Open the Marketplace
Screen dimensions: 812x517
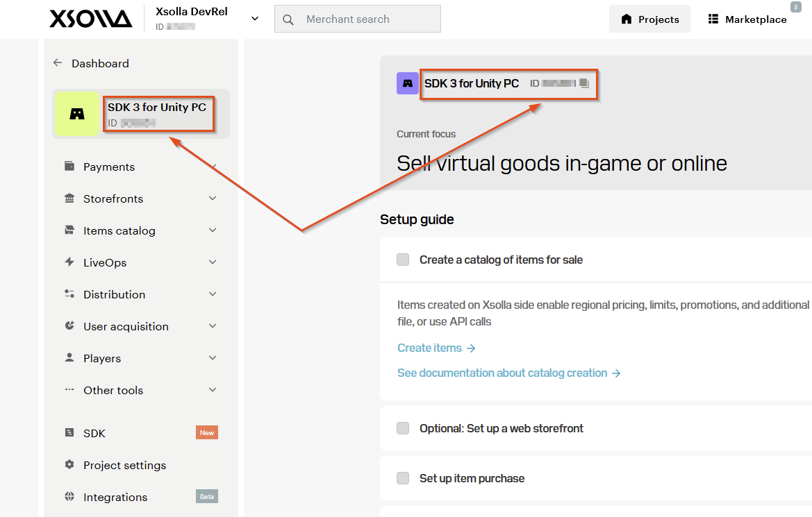coord(747,19)
